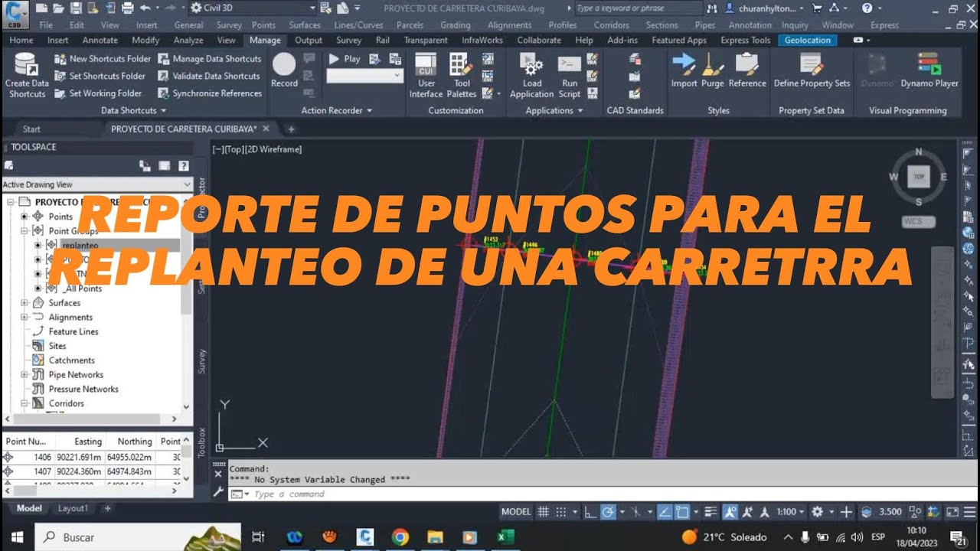Switch the MODEL space status button
This screenshot has width=980, height=551.
click(515, 512)
